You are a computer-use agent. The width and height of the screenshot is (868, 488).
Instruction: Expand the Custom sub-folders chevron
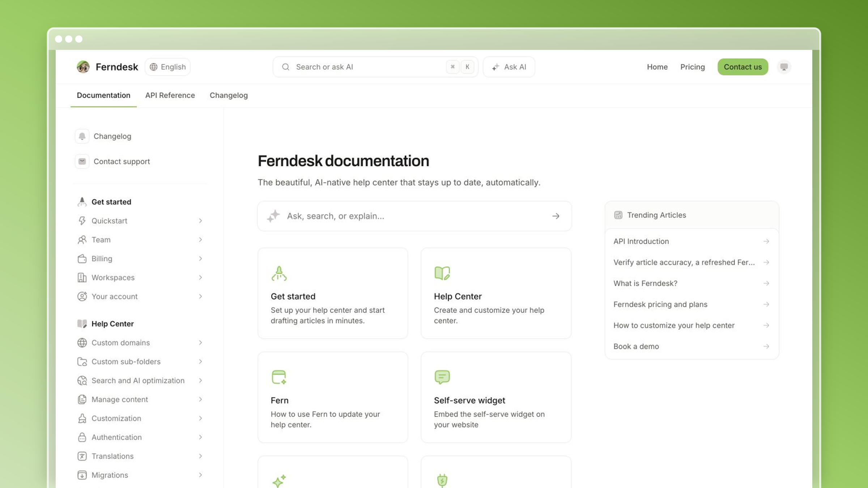pos(200,361)
